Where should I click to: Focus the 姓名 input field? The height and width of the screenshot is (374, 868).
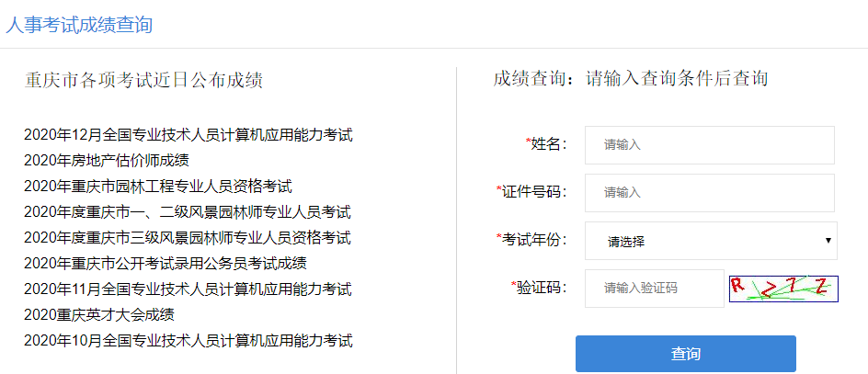coord(709,145)
